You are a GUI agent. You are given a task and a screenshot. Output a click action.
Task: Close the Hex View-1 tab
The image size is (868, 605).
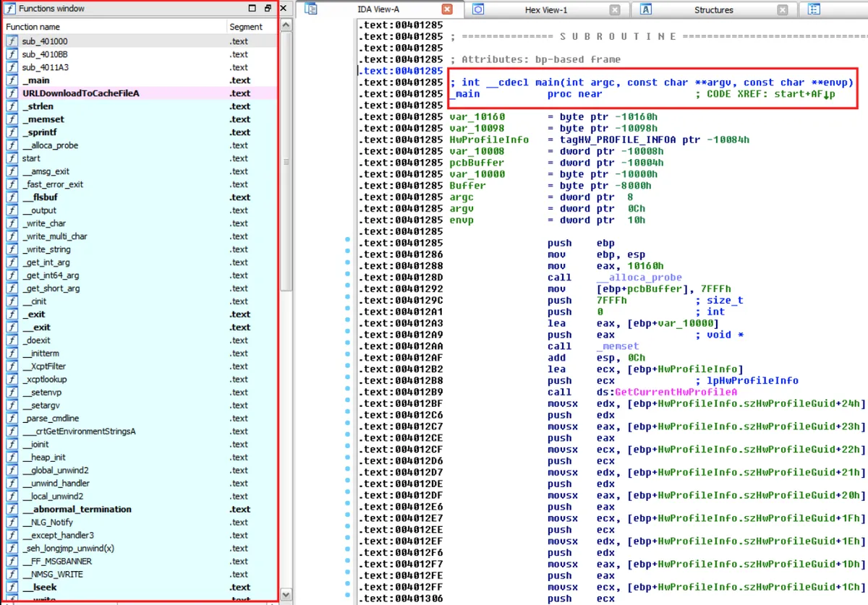(614, 9)
